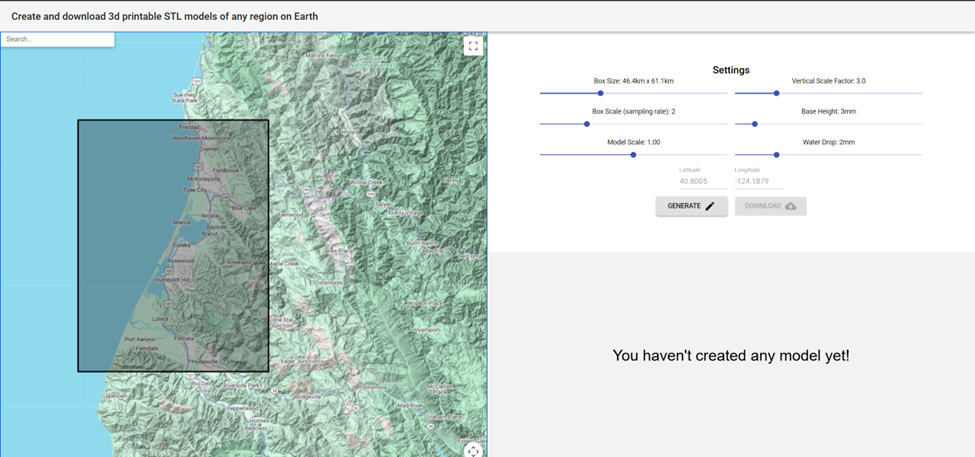The image size is (975, 457).
Task: Click the Willow Creek label on the map
Action: pyautogui.click(x=366, y=182)
